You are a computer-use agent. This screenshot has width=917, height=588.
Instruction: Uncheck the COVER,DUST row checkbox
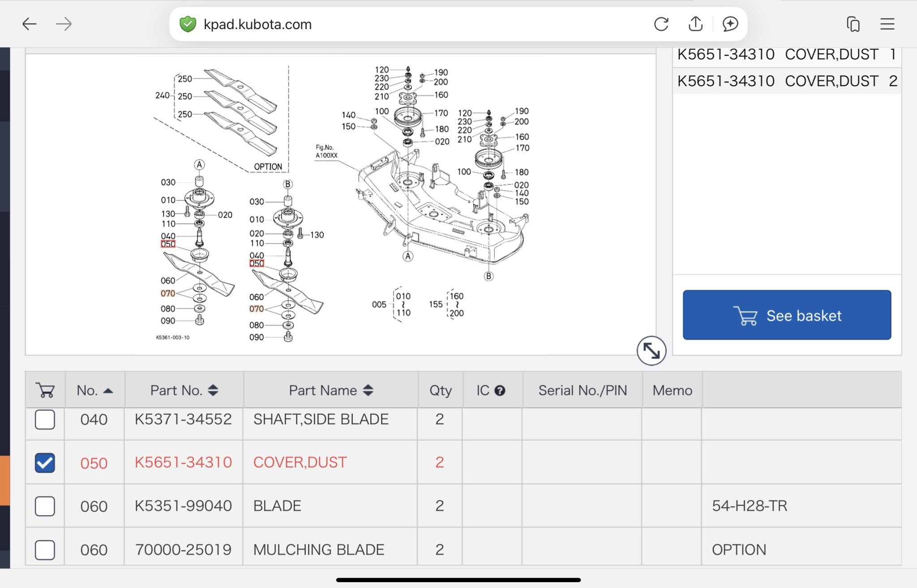45,463
